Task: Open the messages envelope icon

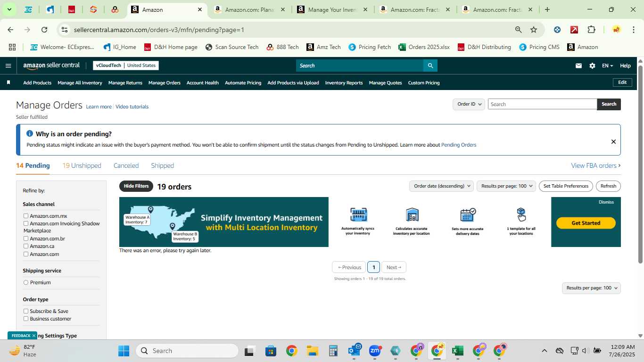Action: tap(578, 66)
